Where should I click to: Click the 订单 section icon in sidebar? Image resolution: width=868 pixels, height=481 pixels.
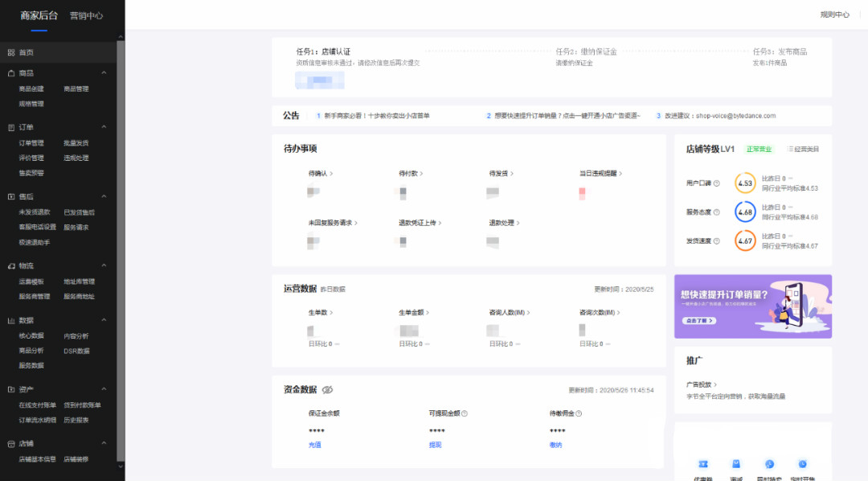[11, 127]
